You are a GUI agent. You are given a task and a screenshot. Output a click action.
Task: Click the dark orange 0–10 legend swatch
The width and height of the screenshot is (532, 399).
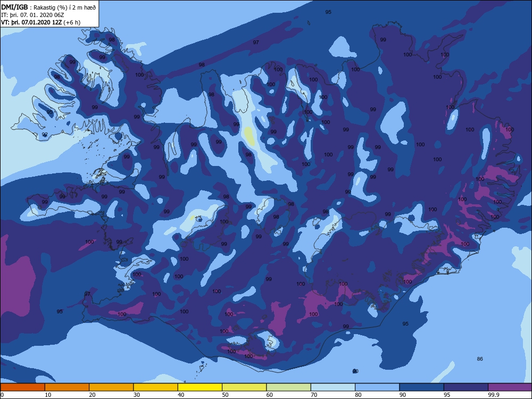[22, 387]
